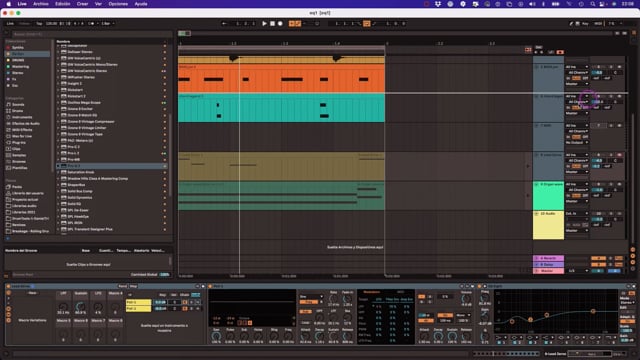This screenshot has width=640, height=360.
Task: Select the 10 Audio track header
Action: tap(549, 225)
